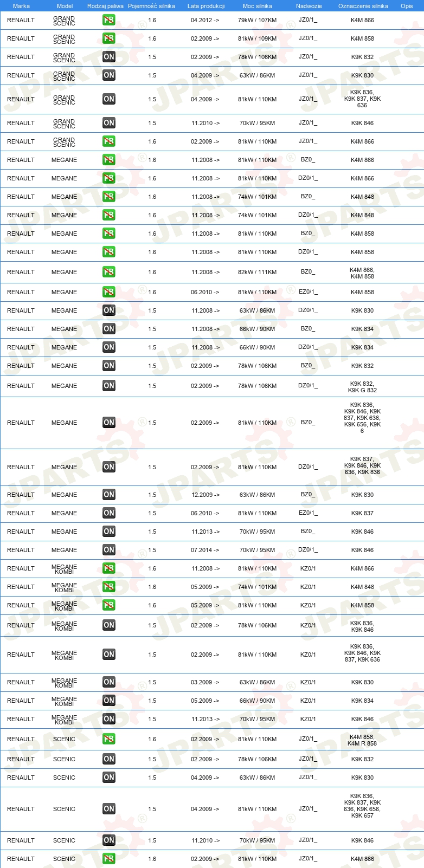The width and height of the screenshot is (424, 868).
Task: Select the 'K4M 866, K4M 858' engine cell
Action: pos(362,273)
